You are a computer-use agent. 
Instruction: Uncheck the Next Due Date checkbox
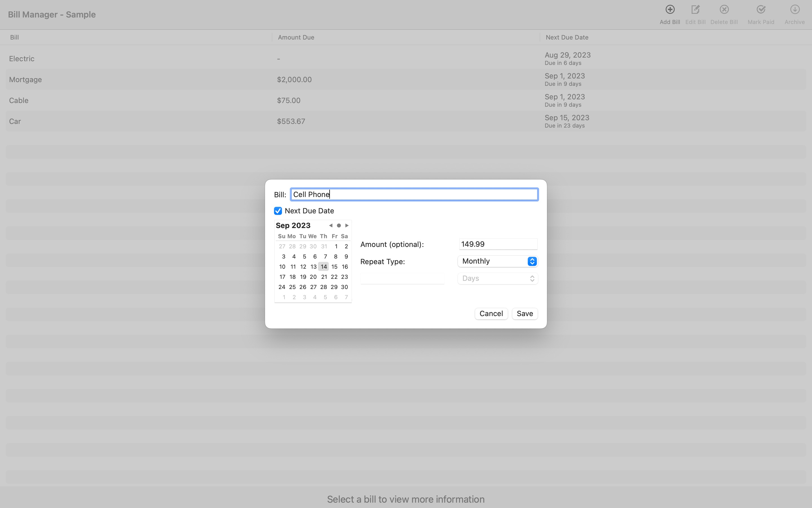(x=278, y=211)
